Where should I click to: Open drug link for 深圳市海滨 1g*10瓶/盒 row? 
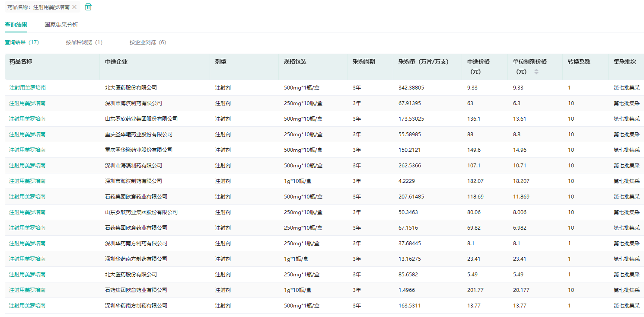(28, 181)
